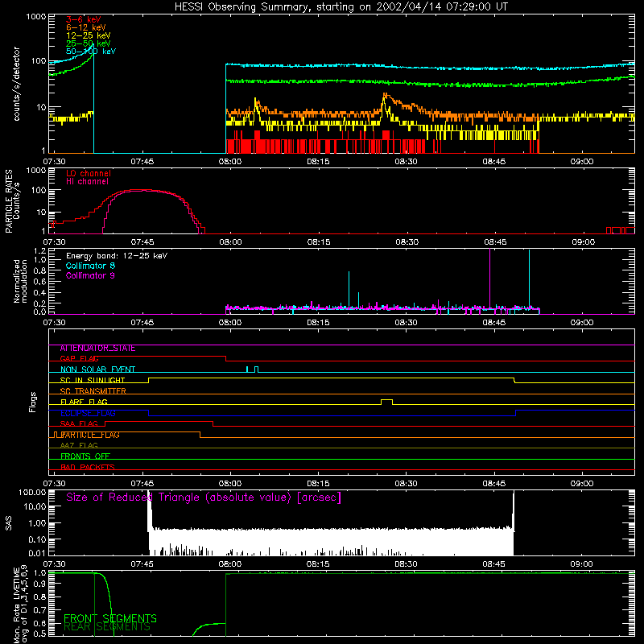Click the counts/s/detector y-axis label
Image resolution: width=644 pixels, height=644 pixels.
(x=16, y=84)
